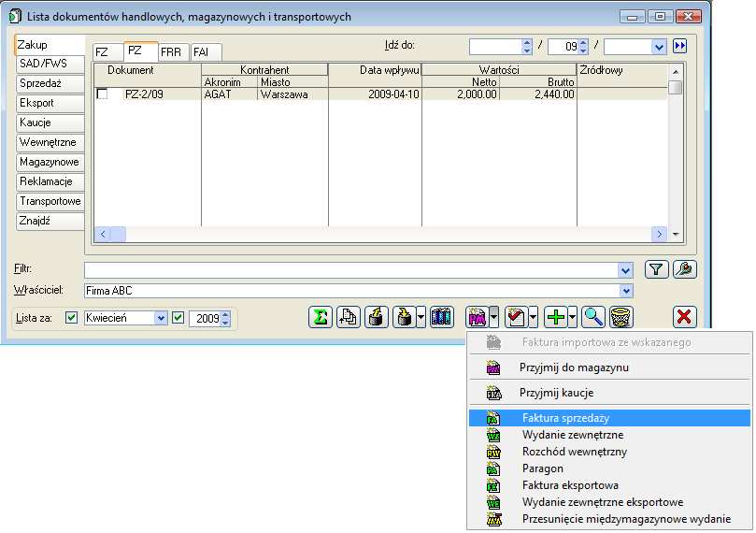Click the Faktura eksportowa icon
The width and height of the screenshot is (756, 533).
493,485
